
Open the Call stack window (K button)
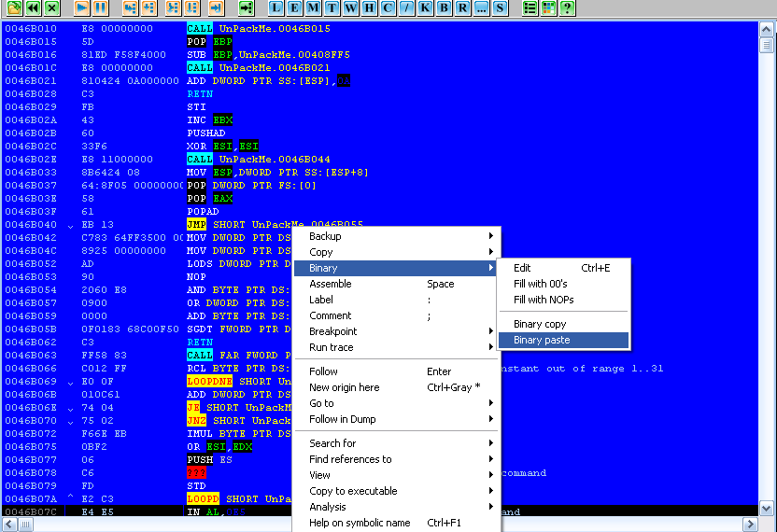pos(426,7)
